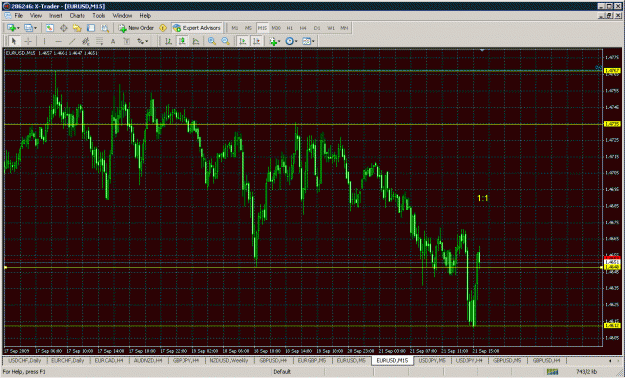Zoom in on the chart
This screenshot has width=625, height=378.
[x=212, y=41]
